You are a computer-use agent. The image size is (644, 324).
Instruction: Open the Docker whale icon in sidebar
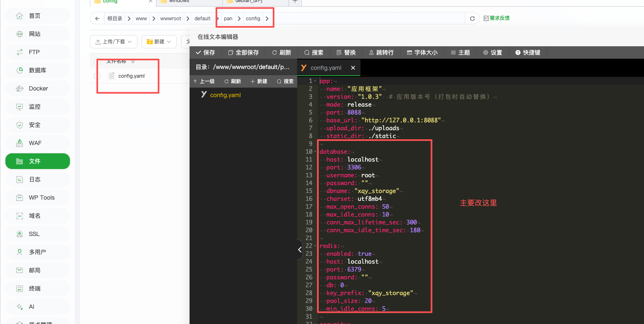19,88
